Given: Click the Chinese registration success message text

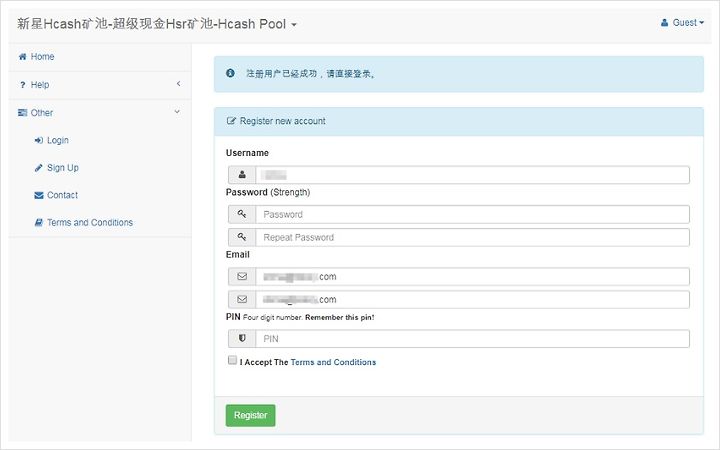Looking at the screenshot, I should [x=311, y=73].
